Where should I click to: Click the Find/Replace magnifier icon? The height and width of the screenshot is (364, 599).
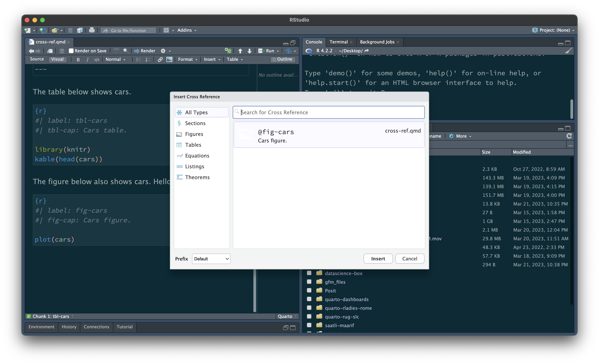[126, 51]
